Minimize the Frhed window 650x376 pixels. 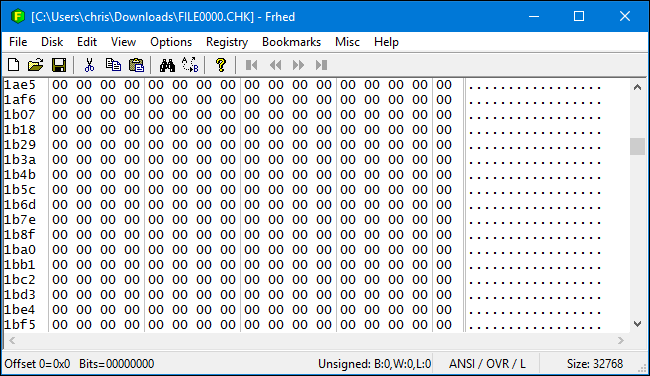534,17
